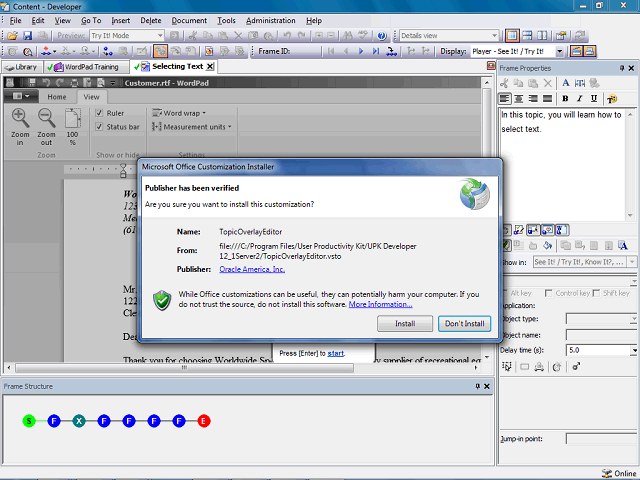Click the Font A icon in Frame Properties
This screenshot has height=480, width=640.
[566, 83]
